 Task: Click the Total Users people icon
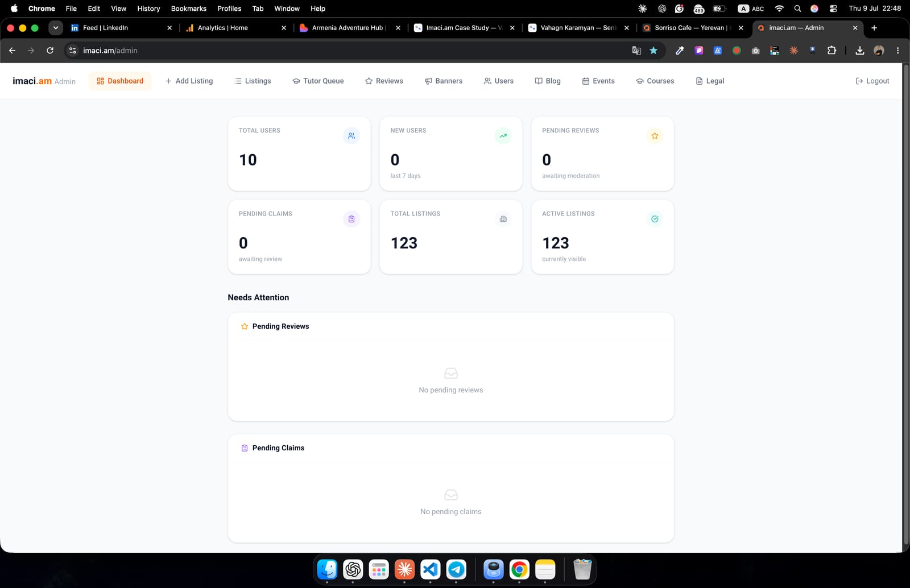coord(351,136)
